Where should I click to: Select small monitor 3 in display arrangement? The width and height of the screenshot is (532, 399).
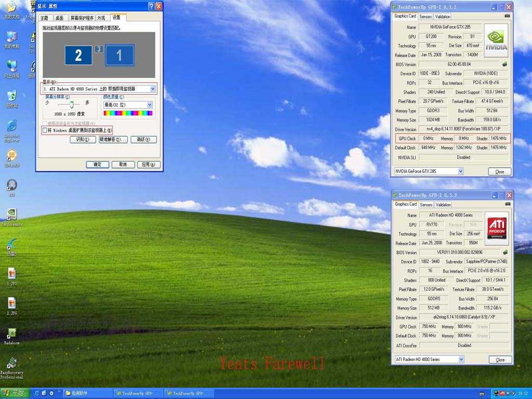99,49
